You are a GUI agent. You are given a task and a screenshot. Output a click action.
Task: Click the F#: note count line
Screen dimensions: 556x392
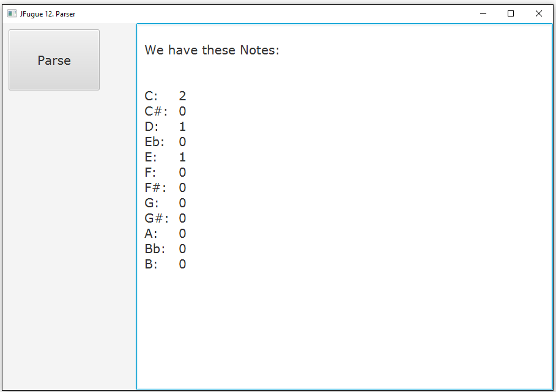165,188
